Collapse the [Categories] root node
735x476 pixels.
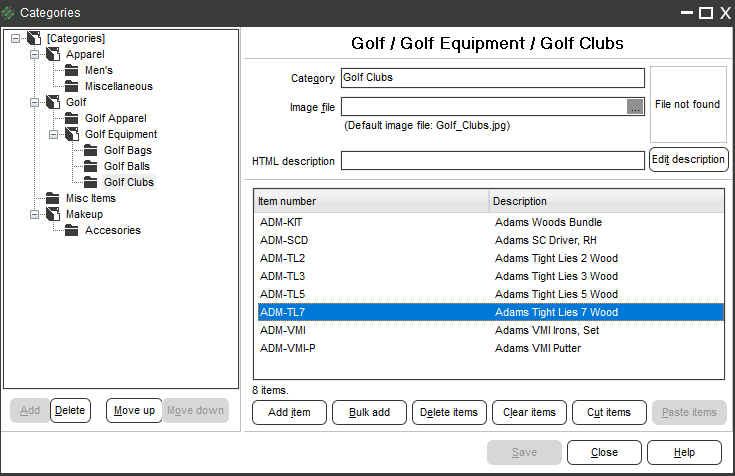tap(15, 38)
